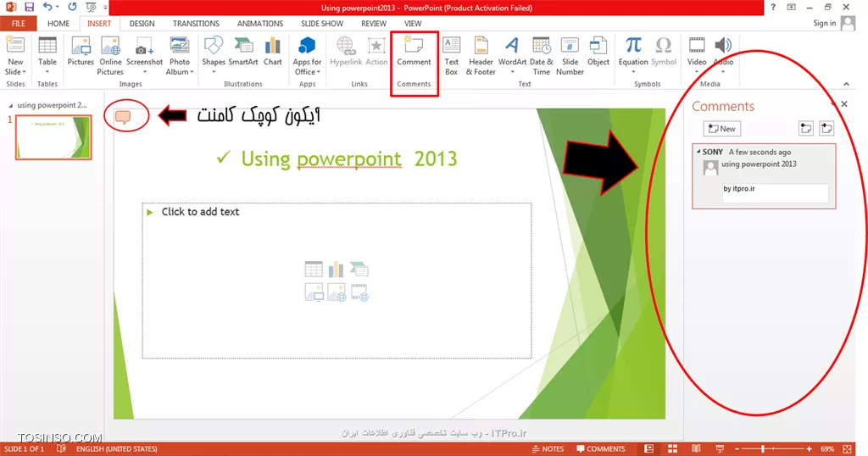The width and height of the screenshot is (868, 456).
Task: Insert Pictures via content placeholder icon
Action: pyautogui.click(x=314, y=292)
